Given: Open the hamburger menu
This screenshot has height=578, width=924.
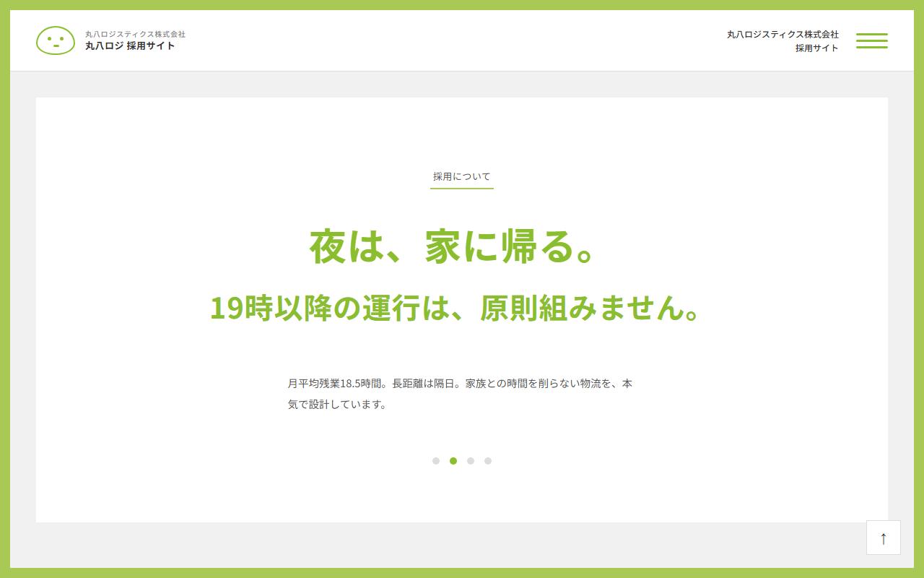Looking at the screenshot, I should (x=872, y=40).
